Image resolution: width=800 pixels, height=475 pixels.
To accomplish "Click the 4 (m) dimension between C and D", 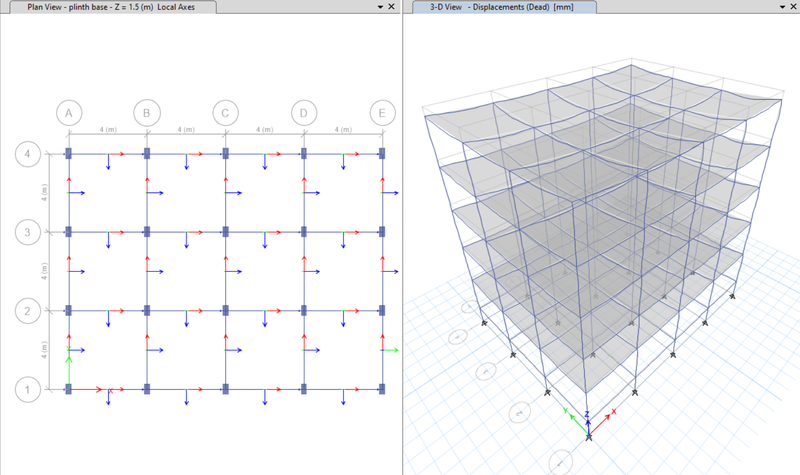I will (x=265, y=130).
